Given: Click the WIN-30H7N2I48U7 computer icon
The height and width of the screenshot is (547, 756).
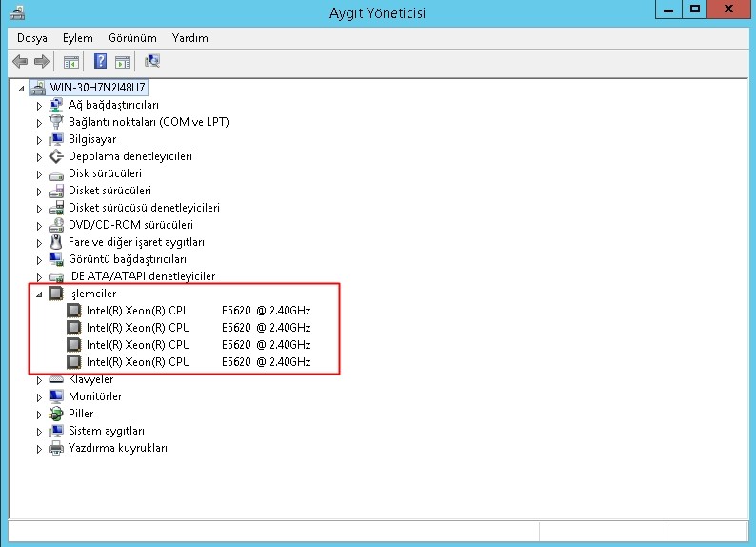Looking at the screenshot, I should pyautogui.click(x=37, y=88).
